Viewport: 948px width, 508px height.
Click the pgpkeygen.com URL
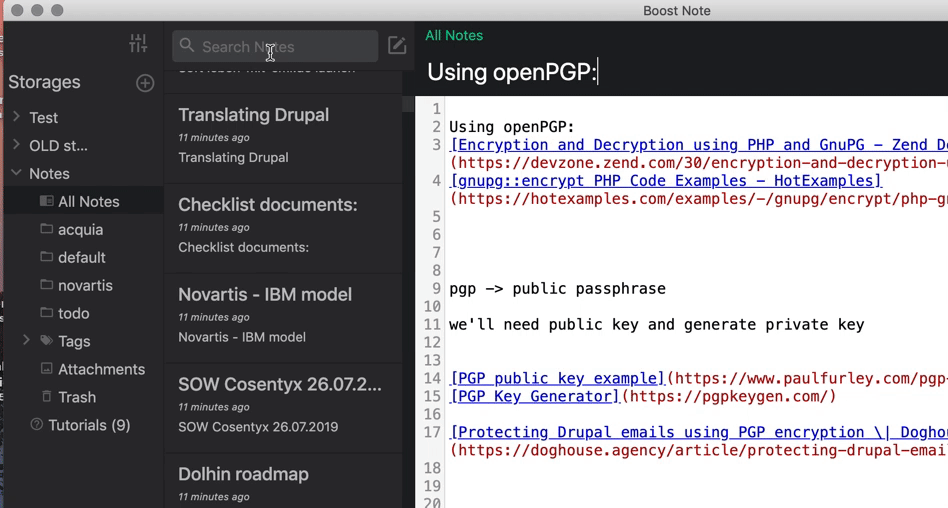pyautogui.click(x=729, y=396)
